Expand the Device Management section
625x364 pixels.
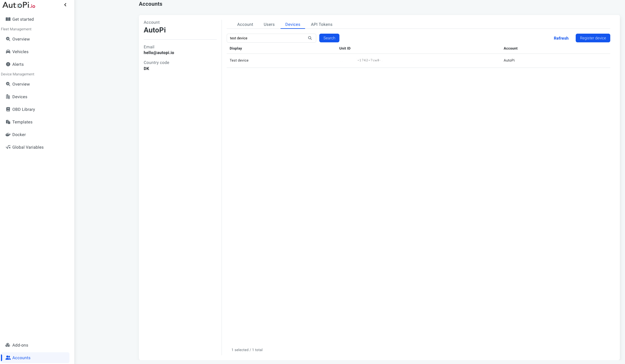tap(17, 74)
